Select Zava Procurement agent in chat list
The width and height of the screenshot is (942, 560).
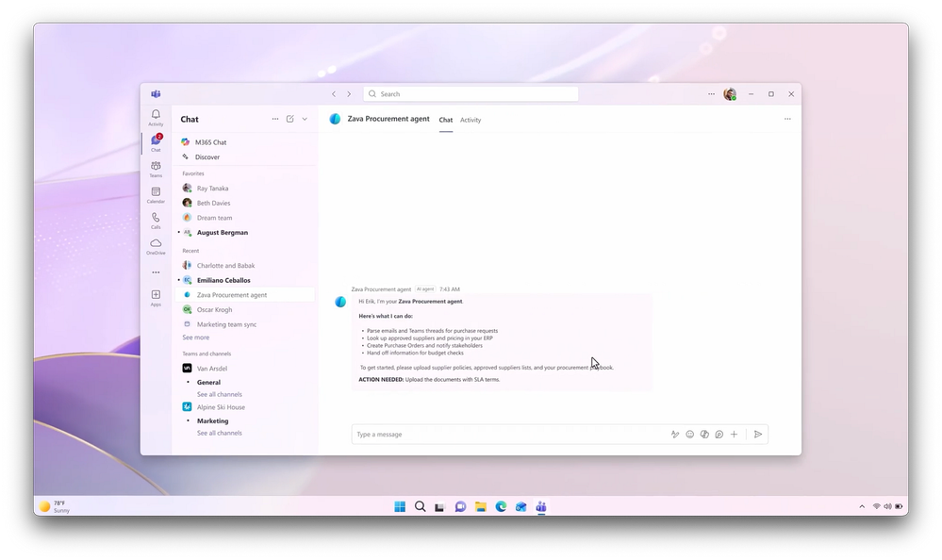point(245,295)
